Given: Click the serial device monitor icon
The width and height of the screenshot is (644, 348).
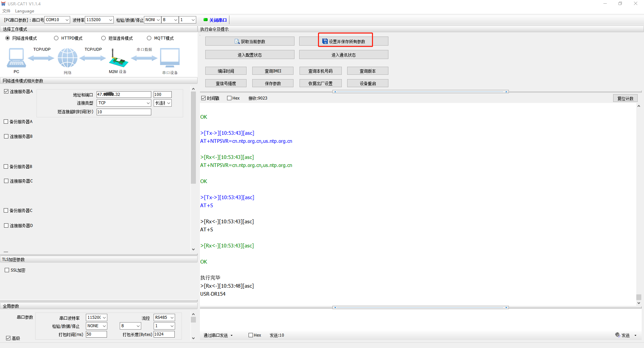Looking at the screenshot, I should click(170, 58).
